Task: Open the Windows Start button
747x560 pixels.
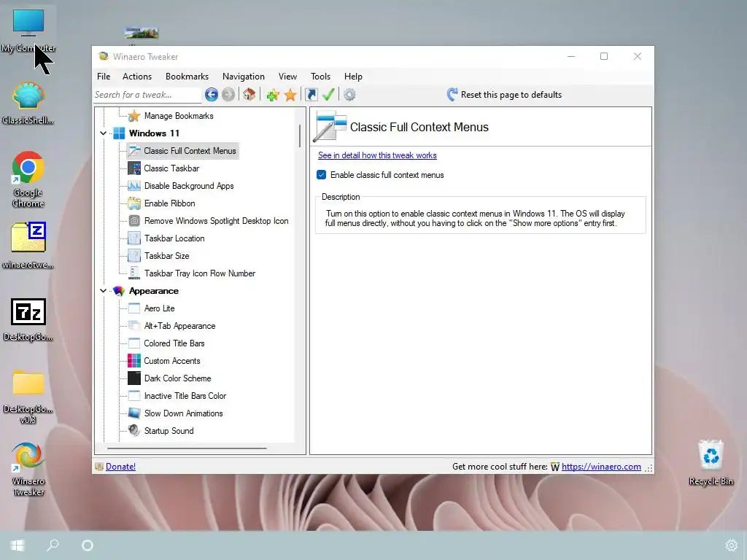Action: (18, 545)
